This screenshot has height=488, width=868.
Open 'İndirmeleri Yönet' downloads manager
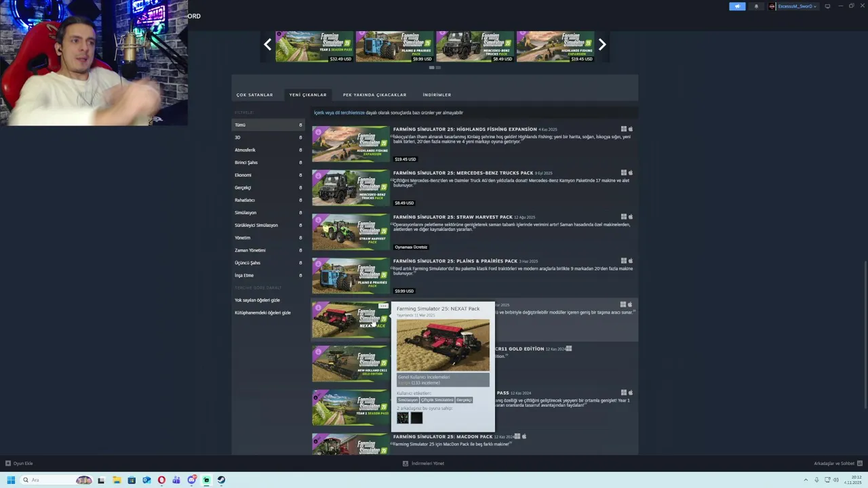point(423,464)
